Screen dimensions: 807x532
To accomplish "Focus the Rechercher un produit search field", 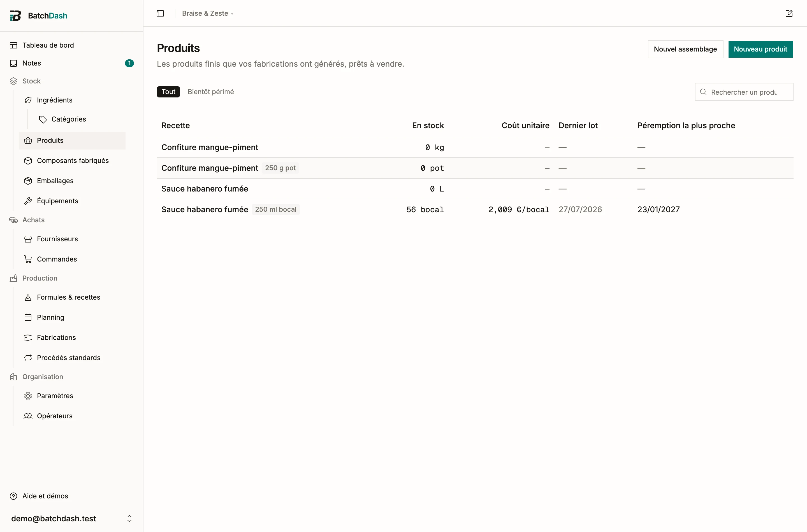I will (x=744, y=92).
